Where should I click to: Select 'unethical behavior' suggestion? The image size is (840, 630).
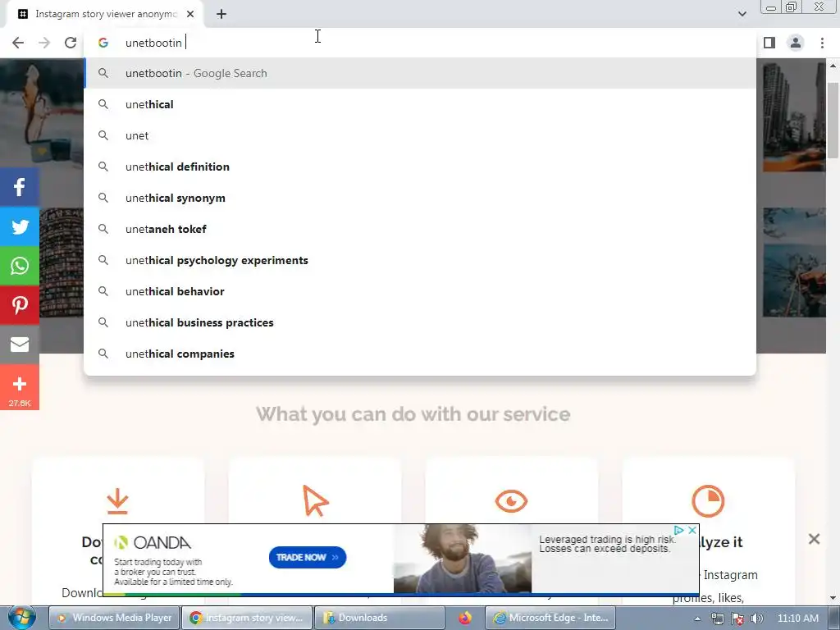[420, 291]
